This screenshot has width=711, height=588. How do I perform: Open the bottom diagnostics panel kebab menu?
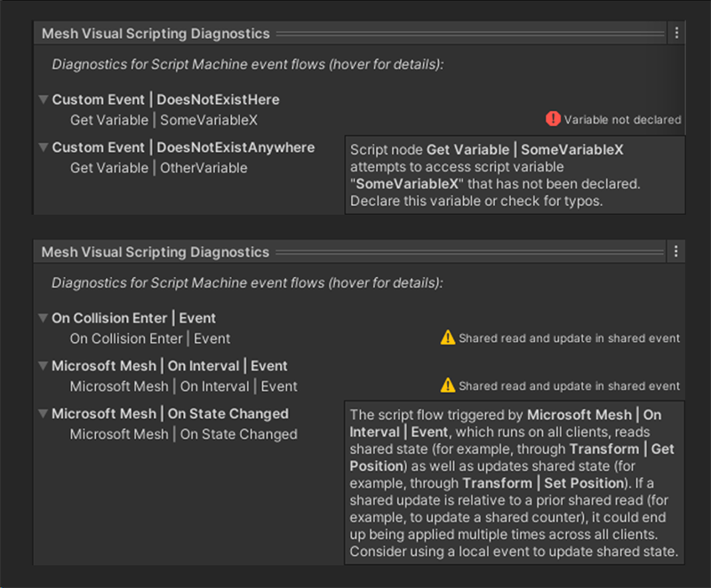click(x=676, y=251)
